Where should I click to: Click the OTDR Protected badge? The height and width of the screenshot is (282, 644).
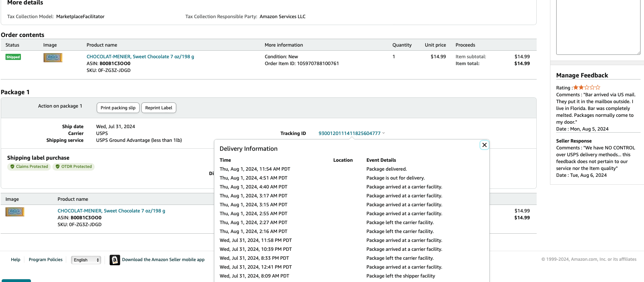point(74,167)
